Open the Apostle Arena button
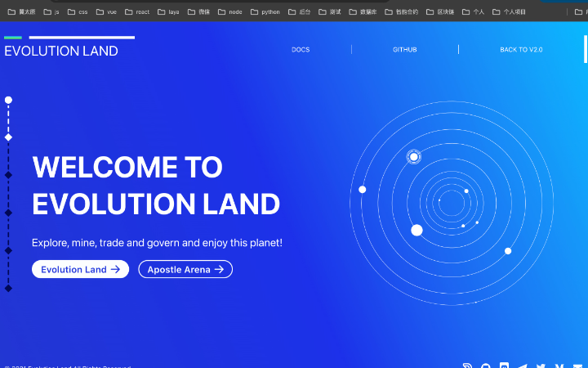Viewport: 588px width, 368px height. point(185,269)
